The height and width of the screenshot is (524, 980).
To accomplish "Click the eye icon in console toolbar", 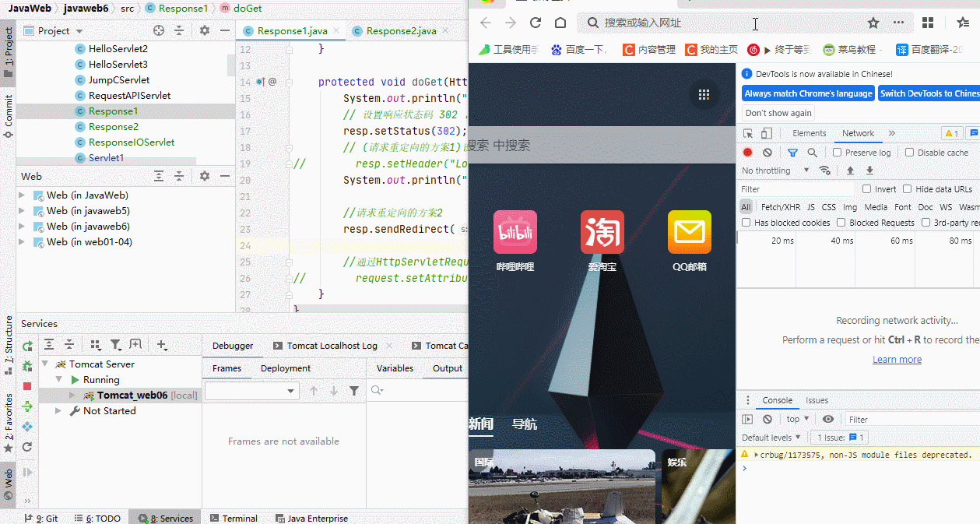I will pos(828,419).
